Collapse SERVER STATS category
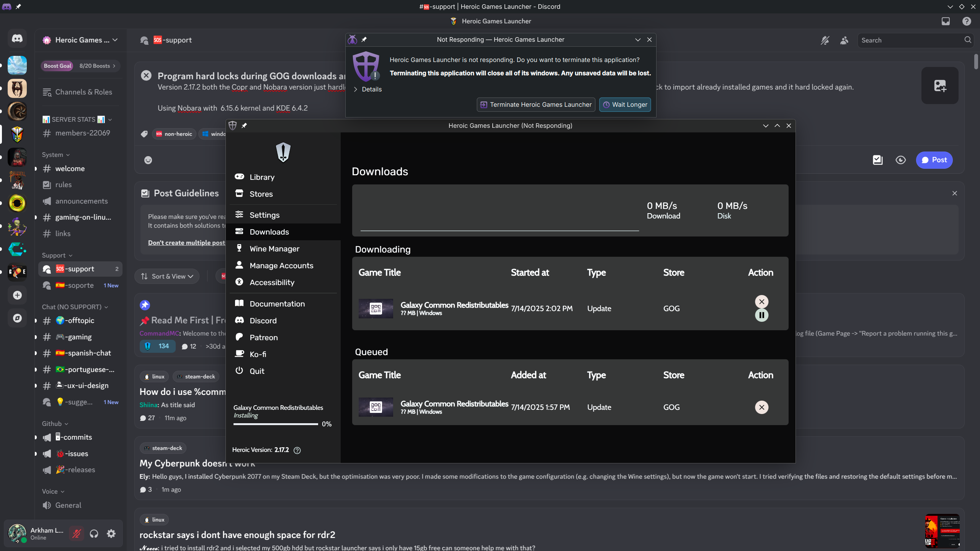Viewport: 980px width, 551px height. tap(77, 119)
